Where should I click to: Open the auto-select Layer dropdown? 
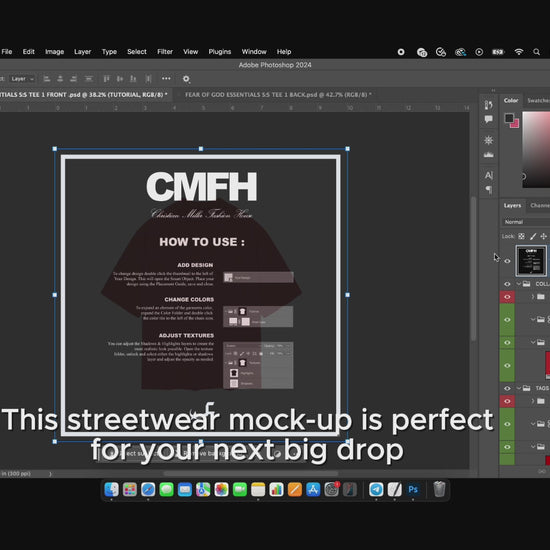point(22,79)
